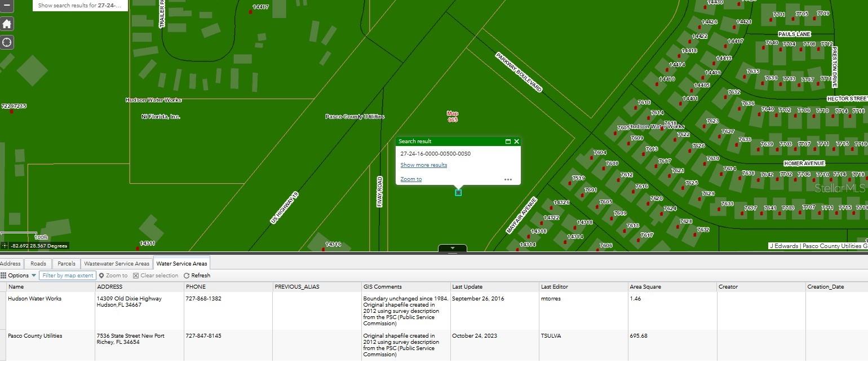Viewport: 868px width, 376px height.
Task: Return map to home extent
Action: point(7,24)
